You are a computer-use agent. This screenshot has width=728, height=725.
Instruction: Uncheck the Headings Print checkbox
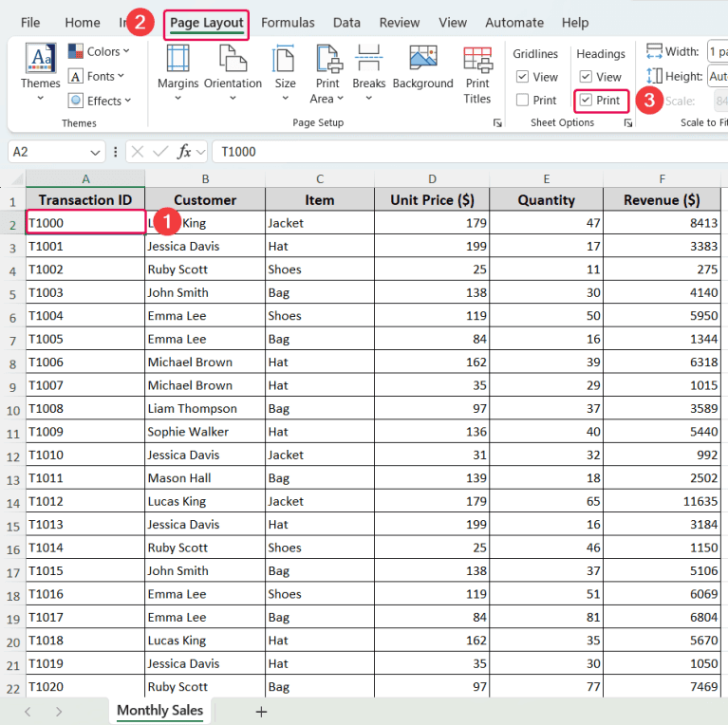pos(586,100)
